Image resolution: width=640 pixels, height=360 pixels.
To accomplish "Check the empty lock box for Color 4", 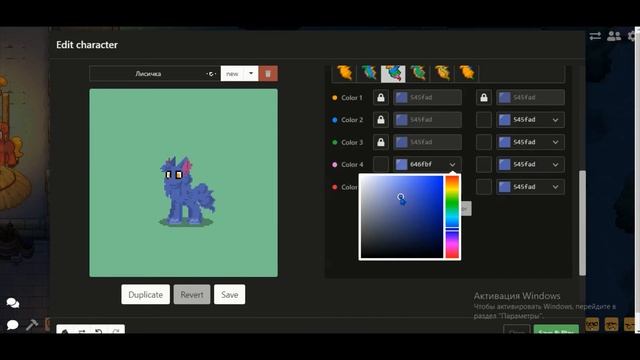I will pyautogui.click(x=381, y=164).
